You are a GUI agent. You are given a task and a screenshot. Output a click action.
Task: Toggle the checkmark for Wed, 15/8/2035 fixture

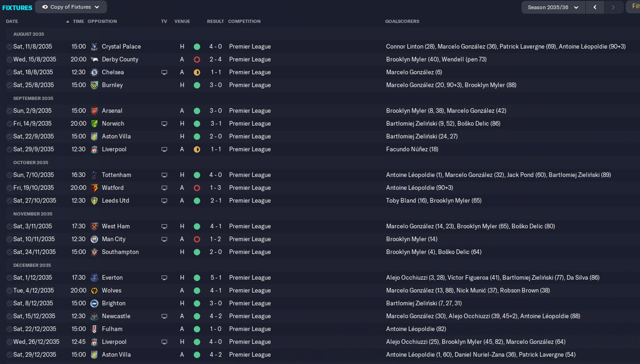pos(9,59)
